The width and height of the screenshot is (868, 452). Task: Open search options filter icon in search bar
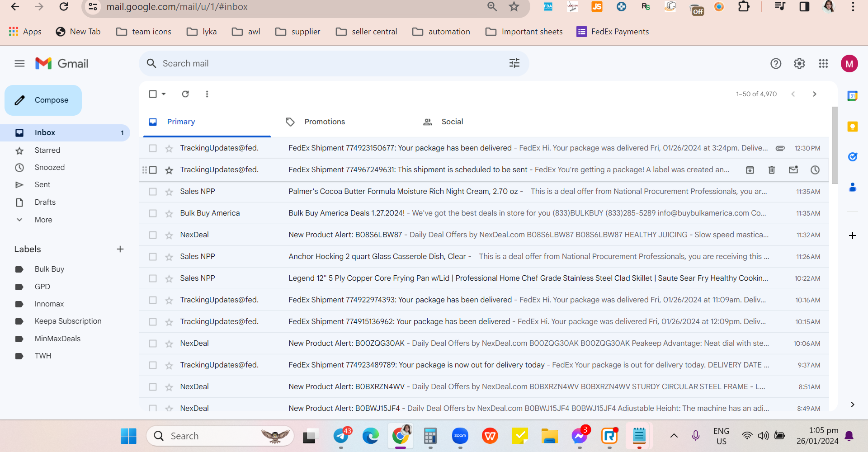(514, 63)
